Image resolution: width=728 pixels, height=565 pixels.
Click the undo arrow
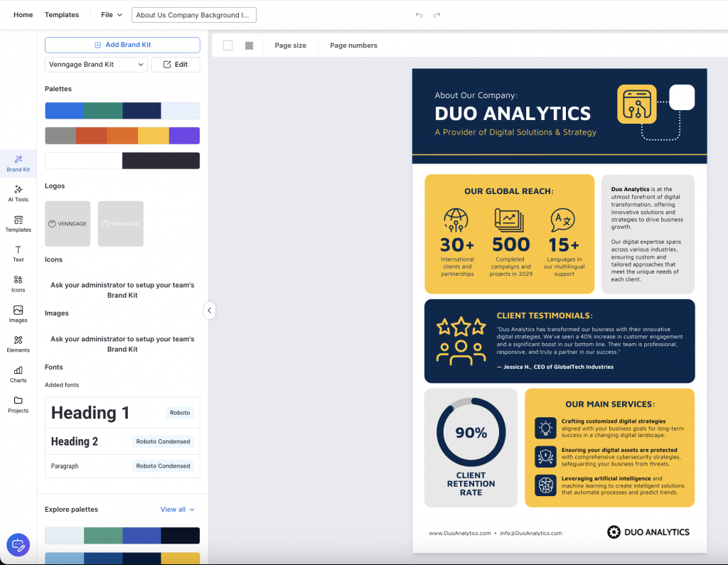click(x=419, y=15)
